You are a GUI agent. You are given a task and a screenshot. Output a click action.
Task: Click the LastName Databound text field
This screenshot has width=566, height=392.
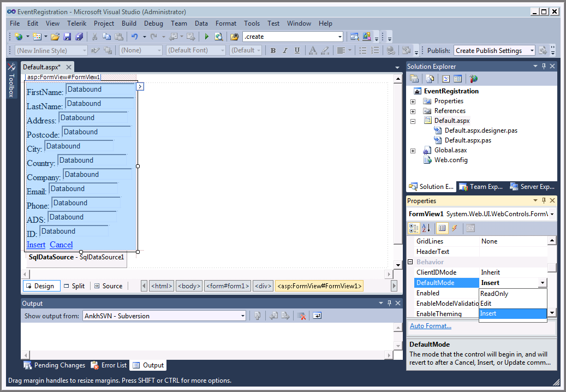[99, 104]
